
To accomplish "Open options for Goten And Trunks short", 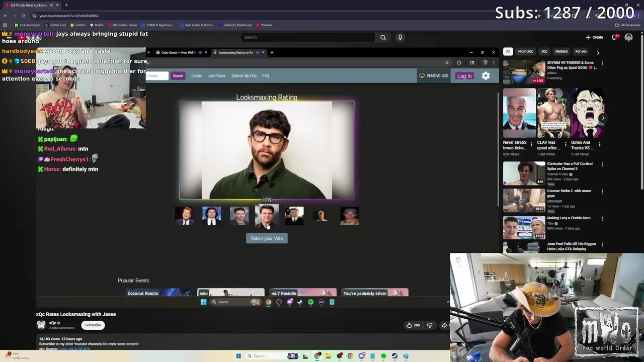I will pyautogui.click(x=599, y=144).
